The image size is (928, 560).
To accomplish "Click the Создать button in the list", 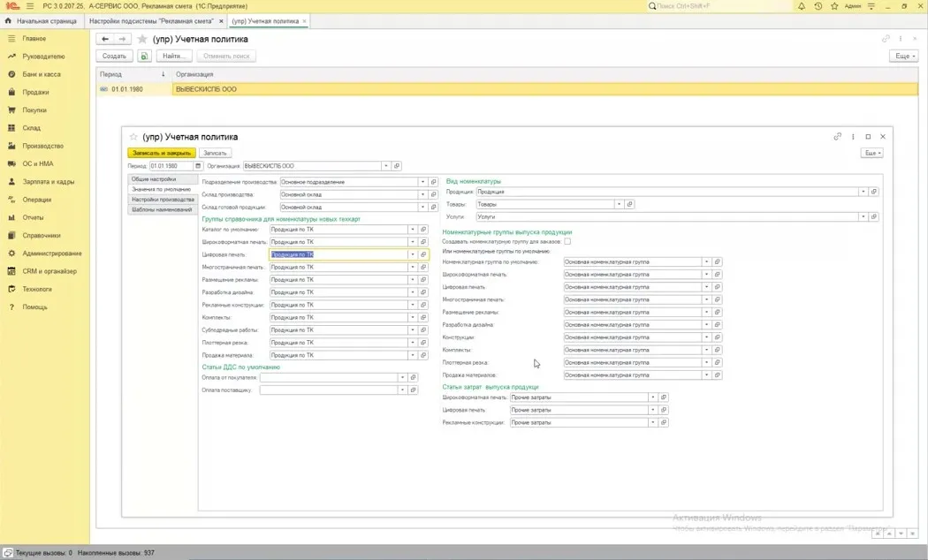I will point(114,57).
